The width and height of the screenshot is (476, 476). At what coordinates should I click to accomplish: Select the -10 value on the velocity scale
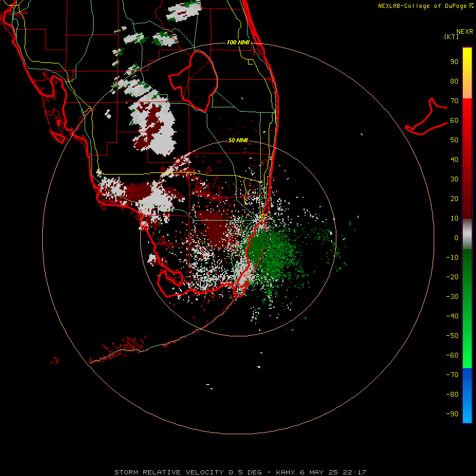click(452, 258)
